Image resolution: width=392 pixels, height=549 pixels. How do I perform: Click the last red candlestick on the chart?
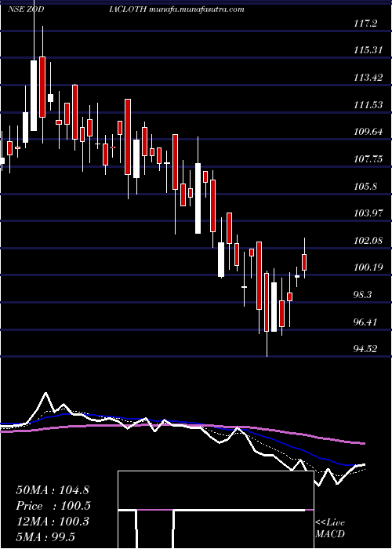[x=304, y=262]
